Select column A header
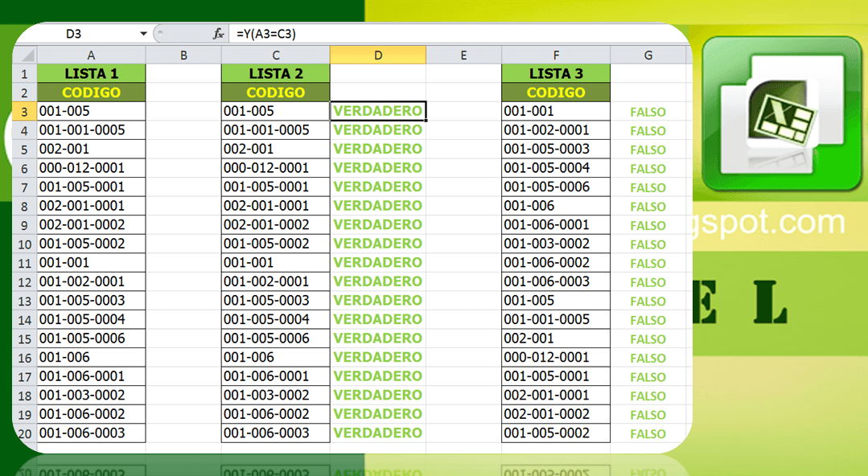This screenshot has width=868, height=476. point(91,54)
